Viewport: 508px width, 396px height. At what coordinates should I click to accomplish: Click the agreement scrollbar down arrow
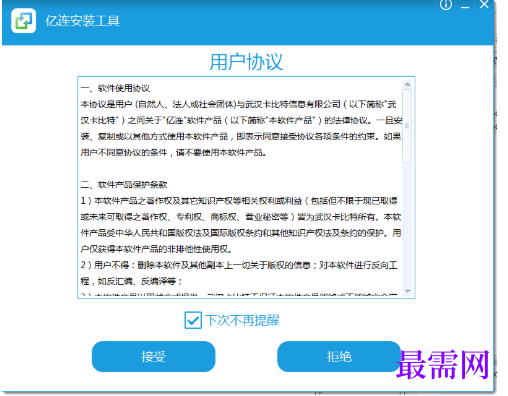point(407,291)
